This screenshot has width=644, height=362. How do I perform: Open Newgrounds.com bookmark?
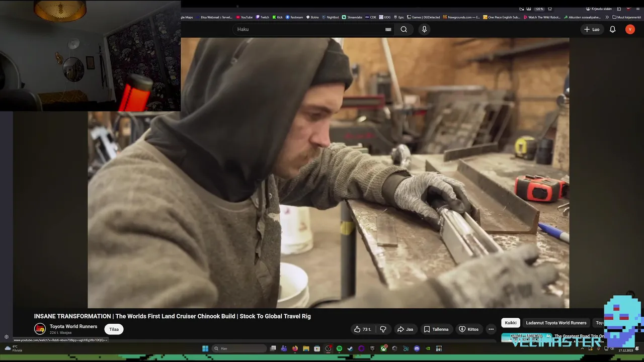[461, 17]
